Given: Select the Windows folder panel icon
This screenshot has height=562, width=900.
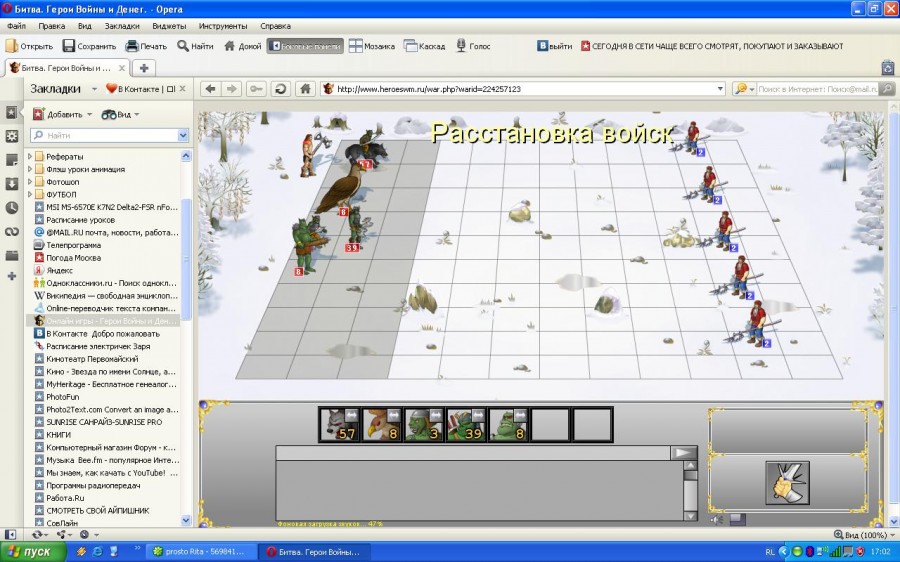Looking at the screenshot, I should [x=11, y=255].
